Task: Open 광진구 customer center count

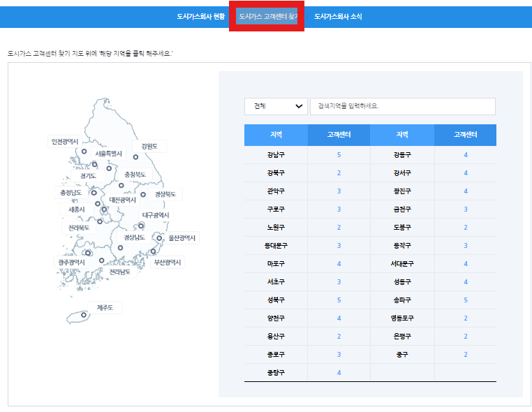Action: coord(466,191)
